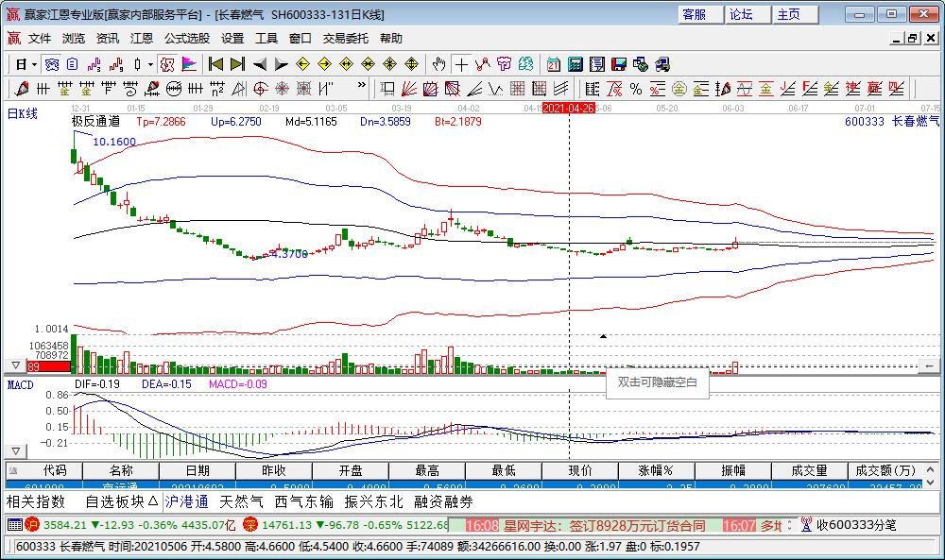Step chart right with black right arrow
This screenshot has width=945, height=560.
tap(281, 64)
